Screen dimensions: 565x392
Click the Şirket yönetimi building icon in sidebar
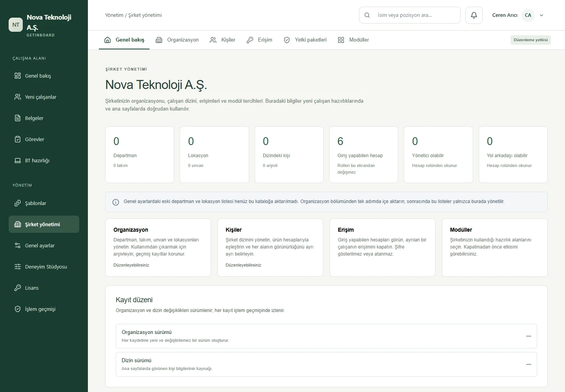(18, 224)
